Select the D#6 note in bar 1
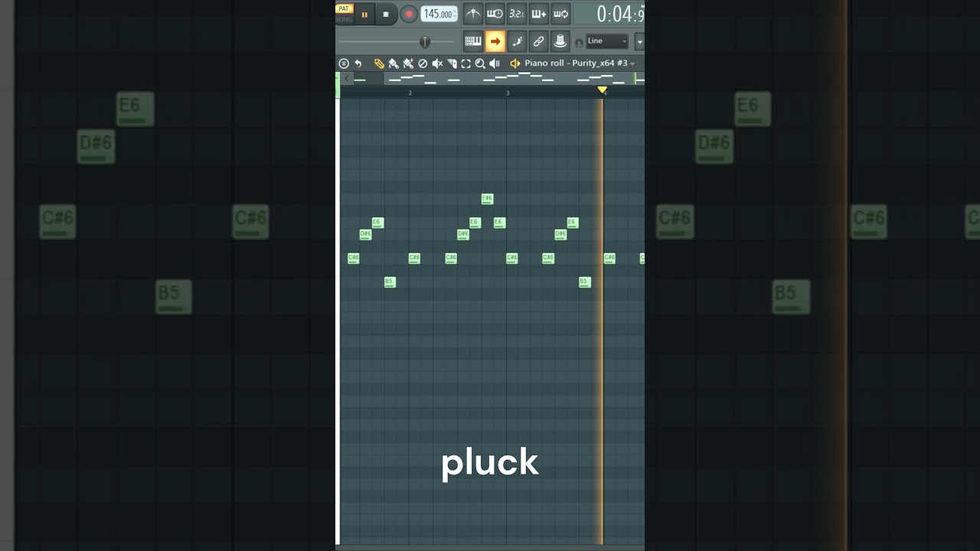 (x=365, y=235)
